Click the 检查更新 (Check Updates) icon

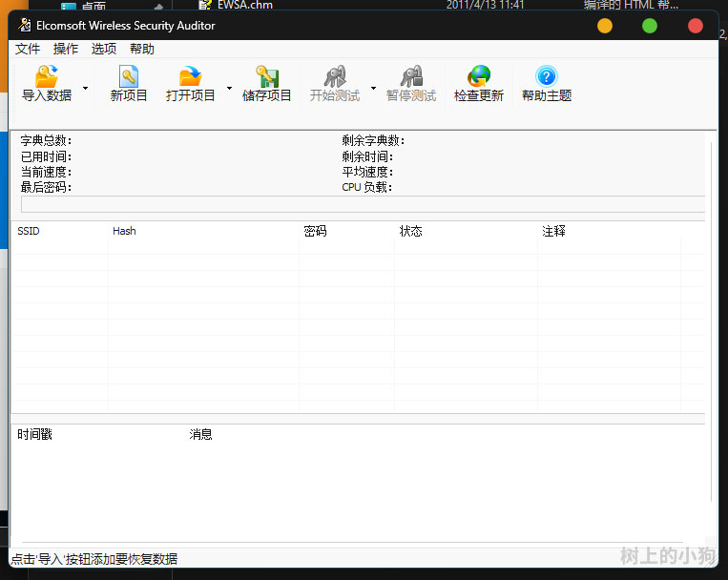coord(478,78)
